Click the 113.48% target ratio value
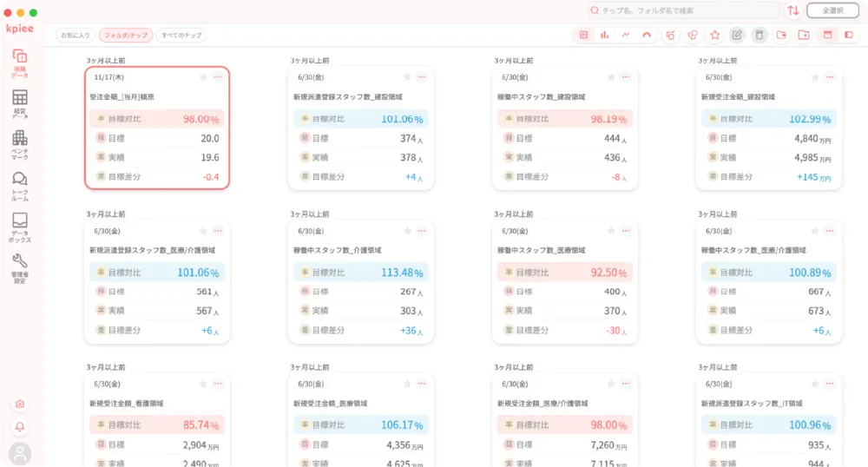 [402, 273]
